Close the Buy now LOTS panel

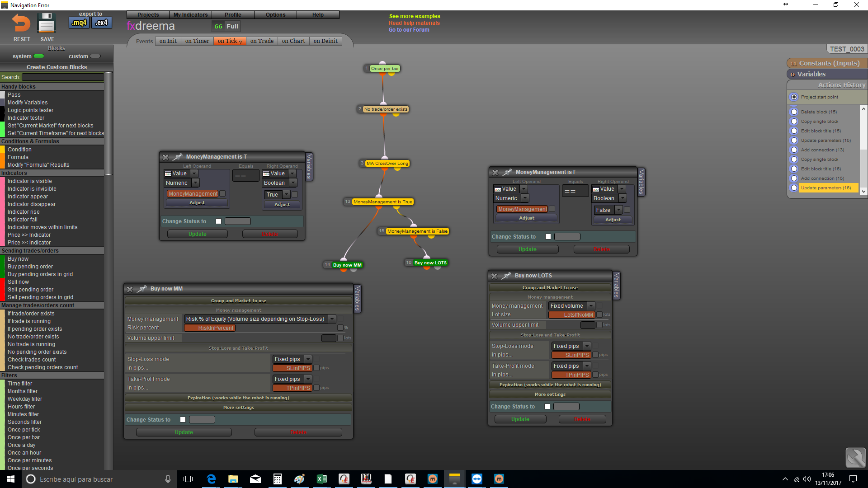coord(494,276)
